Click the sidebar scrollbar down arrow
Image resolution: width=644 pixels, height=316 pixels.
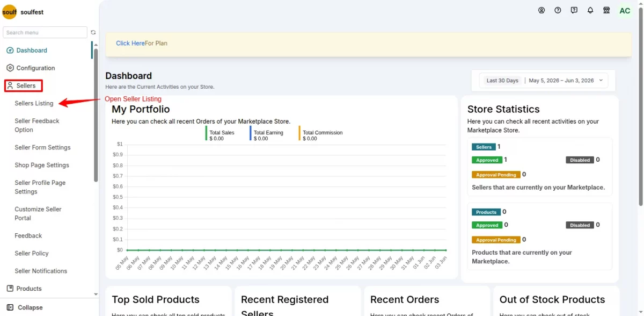click(96, 294)
